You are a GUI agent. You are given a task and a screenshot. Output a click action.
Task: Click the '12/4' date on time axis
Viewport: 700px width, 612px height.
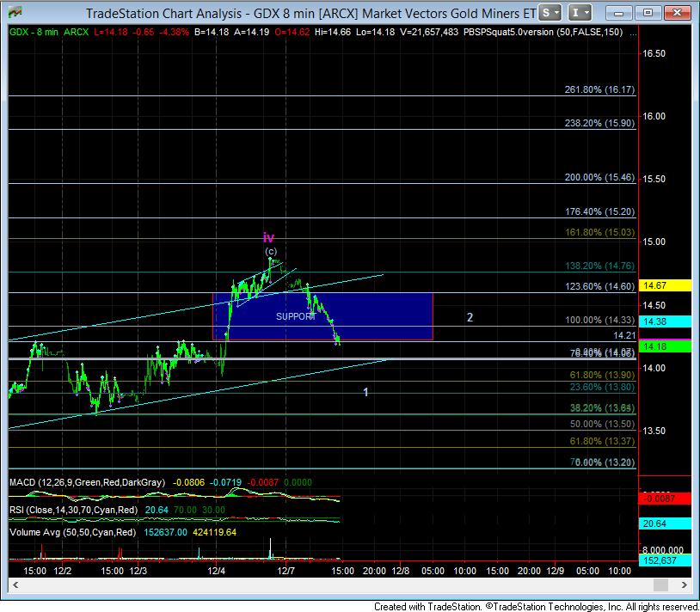coord(217,571)
